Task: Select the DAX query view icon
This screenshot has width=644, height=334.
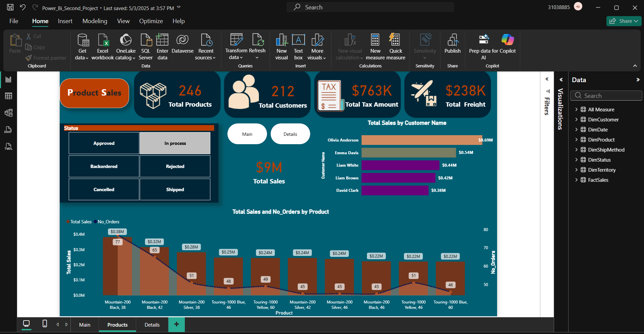Action: point(8,130)
